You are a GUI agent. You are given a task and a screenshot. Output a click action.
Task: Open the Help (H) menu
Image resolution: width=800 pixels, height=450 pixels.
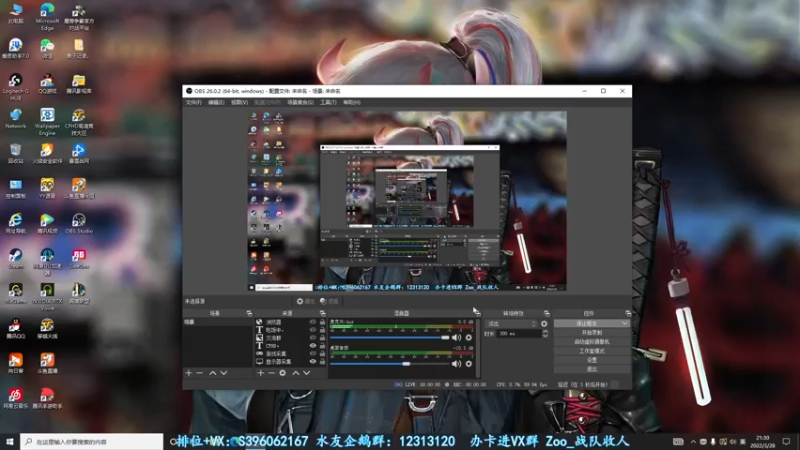[352, 103]
